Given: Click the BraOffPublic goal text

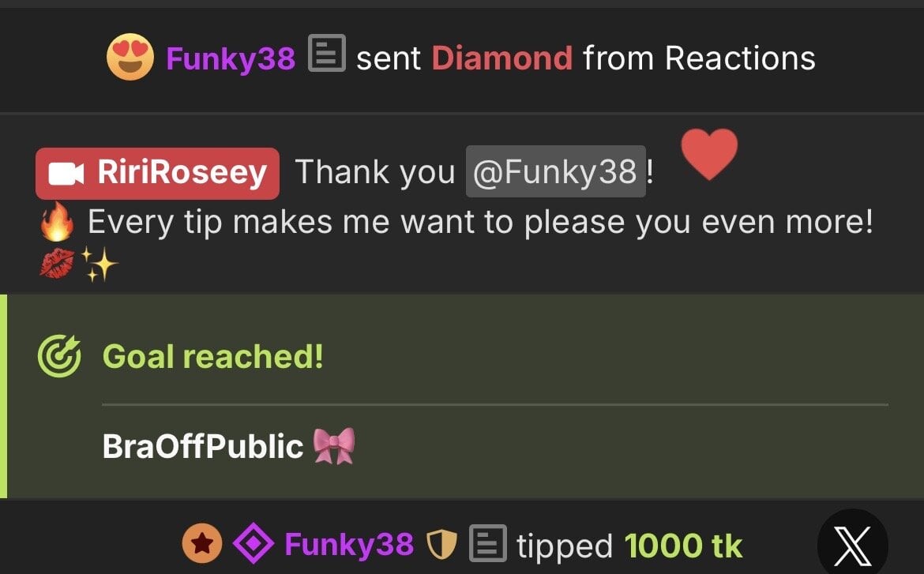Looking at the screenshot, I should (x=203, y=446).
